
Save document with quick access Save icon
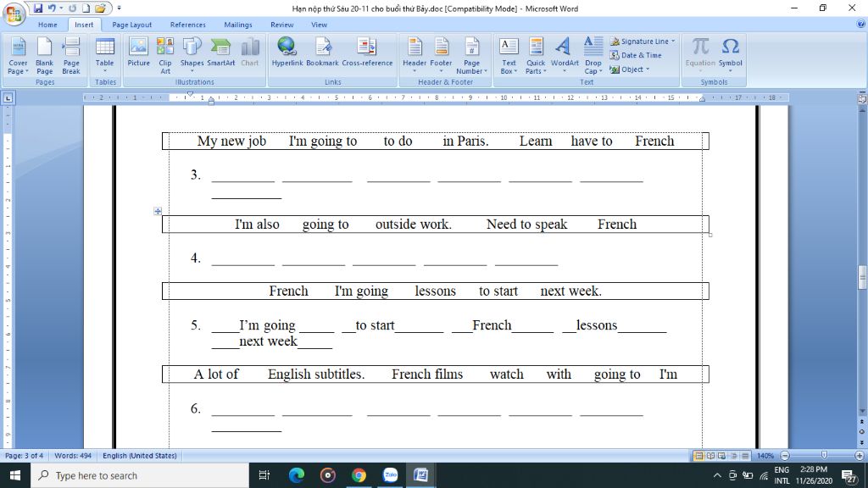pos(37,8)
